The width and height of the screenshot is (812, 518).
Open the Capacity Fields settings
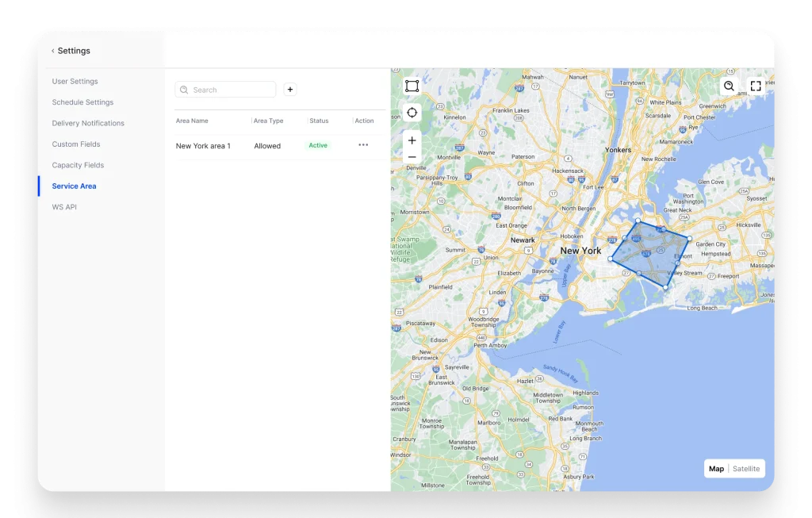78,165
